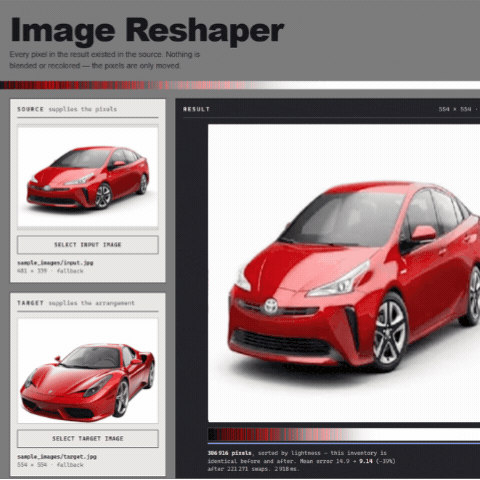Open the target Ferrari thumbnail image
Screen dimensions: 480x480
88,371
